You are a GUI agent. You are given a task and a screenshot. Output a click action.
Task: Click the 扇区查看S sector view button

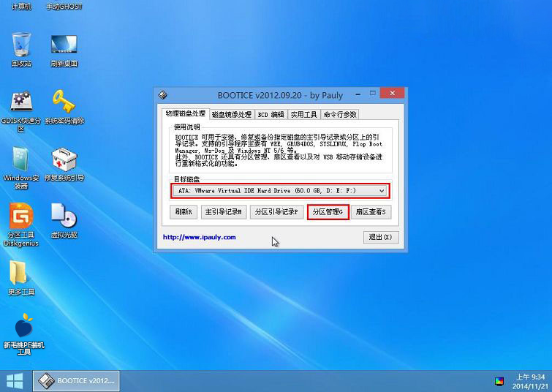371,212
